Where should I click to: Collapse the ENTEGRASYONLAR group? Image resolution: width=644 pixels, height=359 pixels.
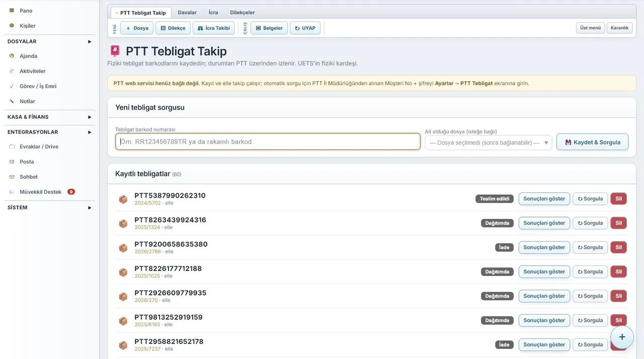click(x=49, y=132)
